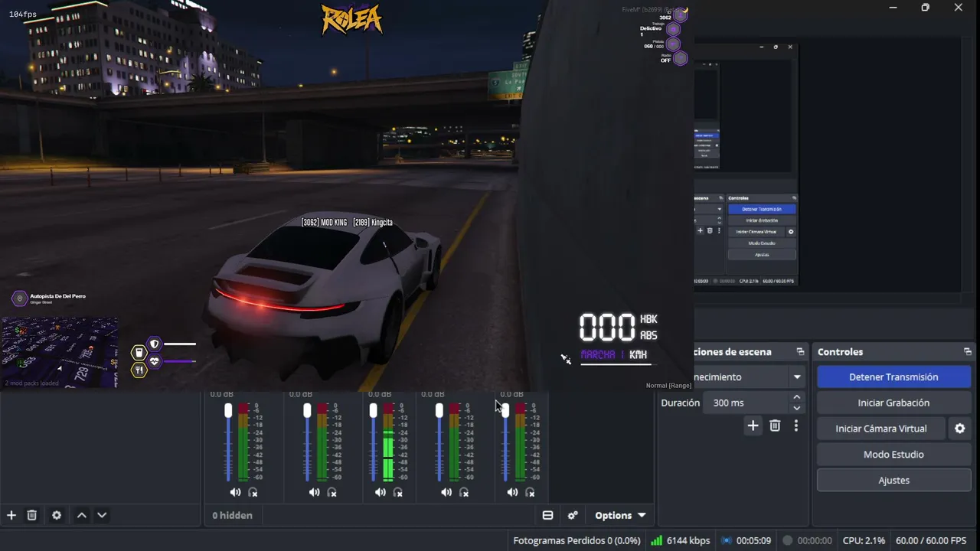Click the 'Autopista De Del Perro' street label
This screenshot has width=980, height=551.
[x=58, y=296]
